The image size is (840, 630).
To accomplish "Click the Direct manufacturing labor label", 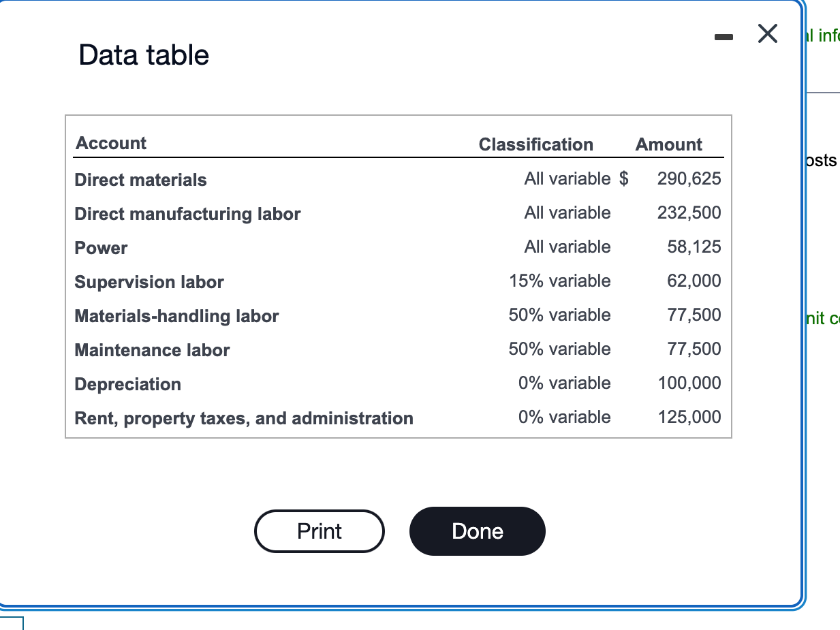I will pyautogui.click(x=187, y=214).
